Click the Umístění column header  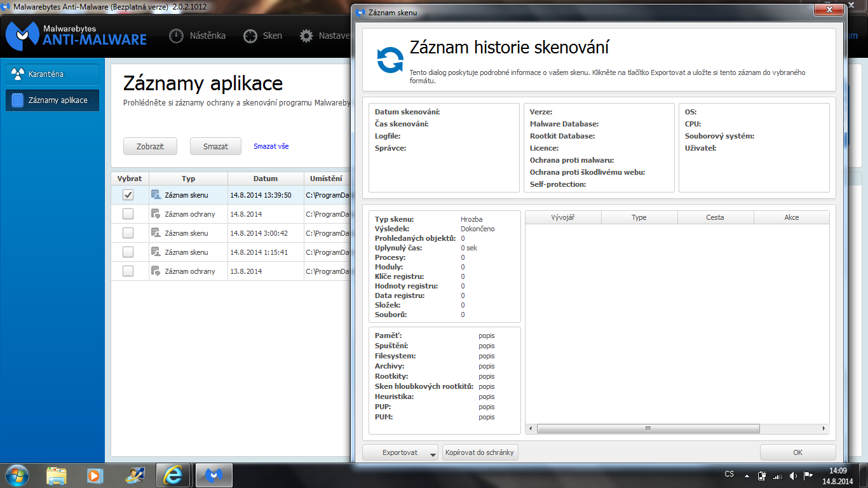(x=327, y=179)
